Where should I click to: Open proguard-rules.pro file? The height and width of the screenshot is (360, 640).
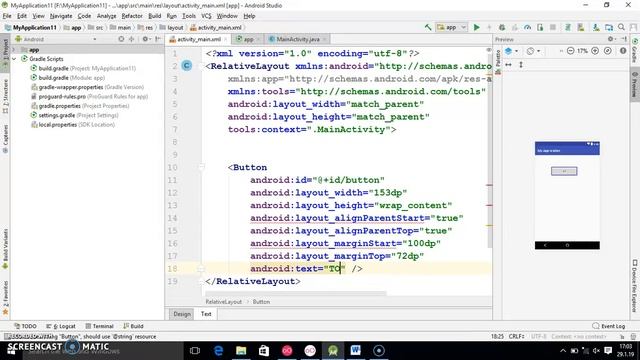pos(89,96)
